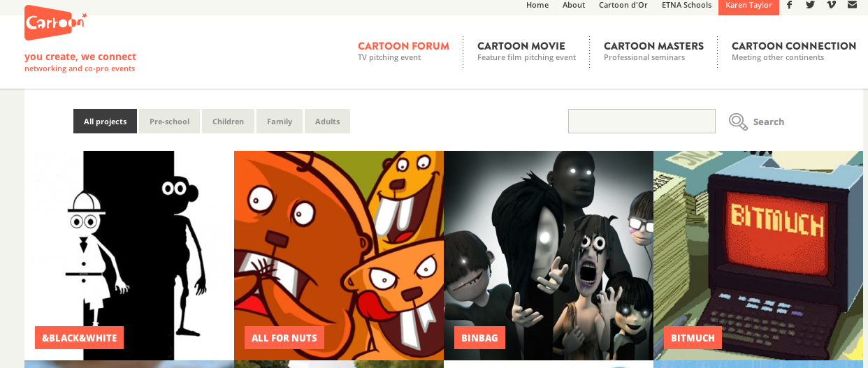Click the magnifying glass search icon
The height and width of the screenshot is (368, 868).
click(x=738, y=122)
